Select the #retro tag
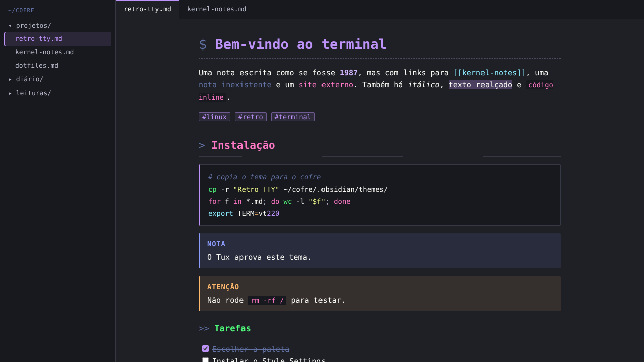 [x=251, y=117]
